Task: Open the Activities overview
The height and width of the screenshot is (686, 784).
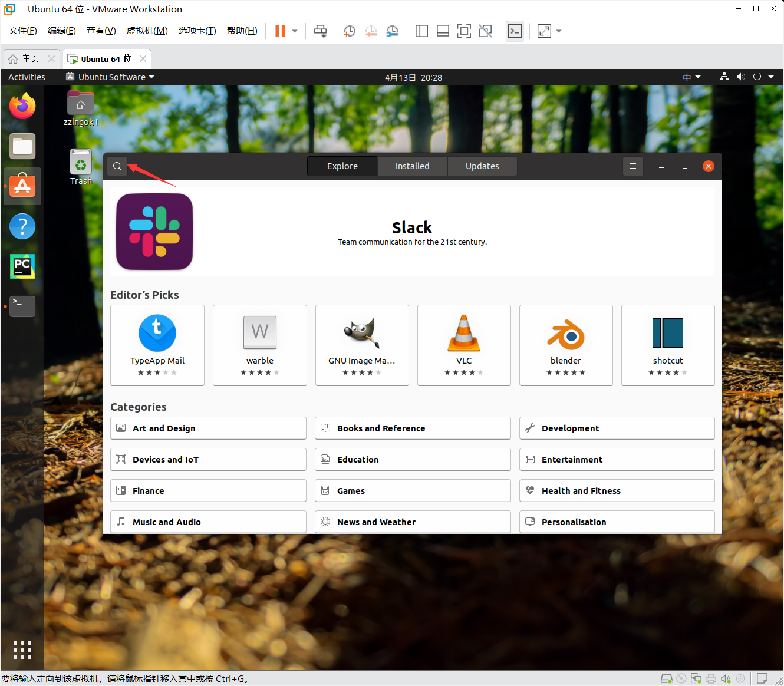Action: (x=27, y=77)
